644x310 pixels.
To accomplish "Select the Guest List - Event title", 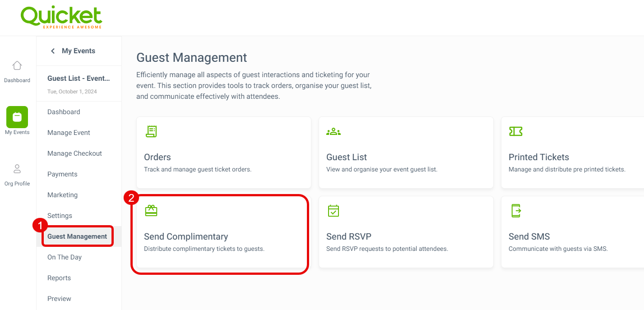I will 79,79.
